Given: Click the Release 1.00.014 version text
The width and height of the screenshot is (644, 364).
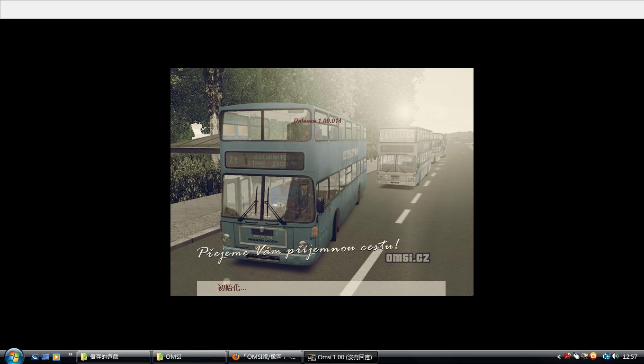Looking at the screenshot, I should (317, 121).
